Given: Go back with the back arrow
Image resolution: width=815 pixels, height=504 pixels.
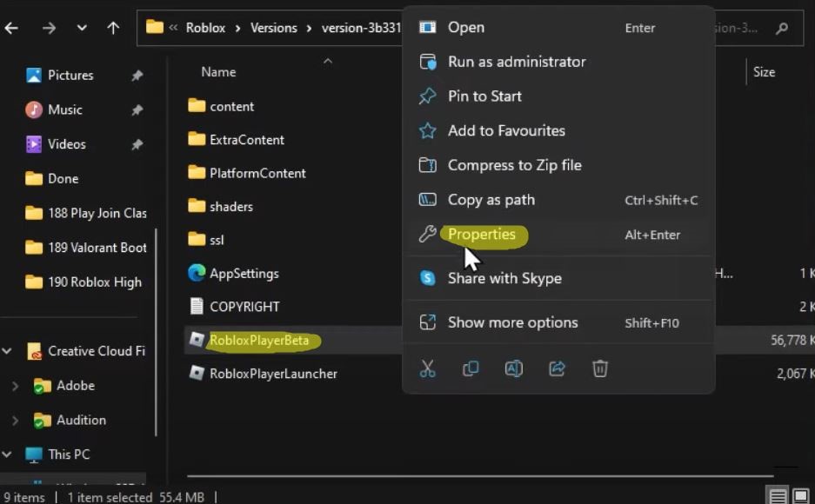Looking at the screenshot, I should pyautogui.click(x=11, y=28).
